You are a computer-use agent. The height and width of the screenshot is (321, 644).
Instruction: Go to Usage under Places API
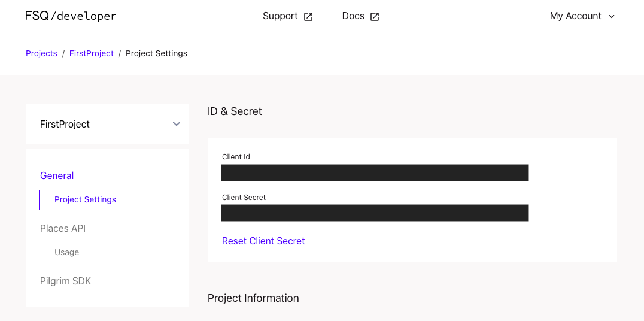66,252
